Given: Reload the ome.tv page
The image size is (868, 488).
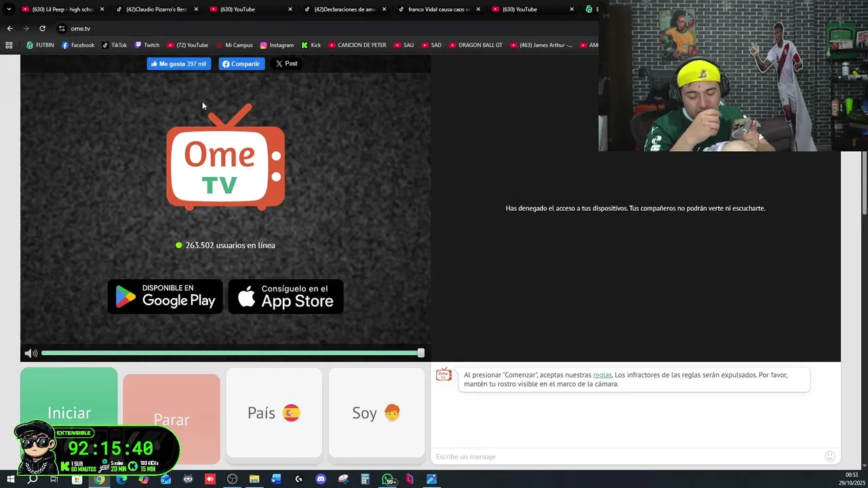Looking at the screenshot, I should pyautogui.click(x=42, y=28).
